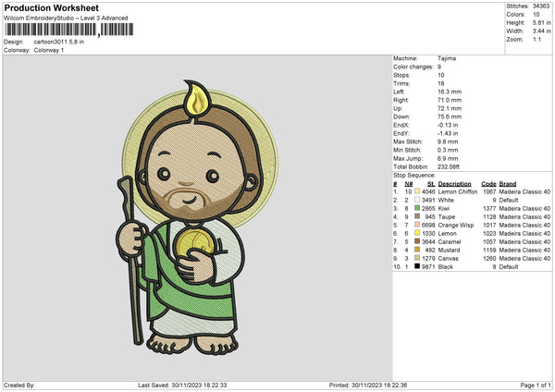Click code 1260 in the Canvas row
Screen dimensions: 555x392
tap(489, 258)
